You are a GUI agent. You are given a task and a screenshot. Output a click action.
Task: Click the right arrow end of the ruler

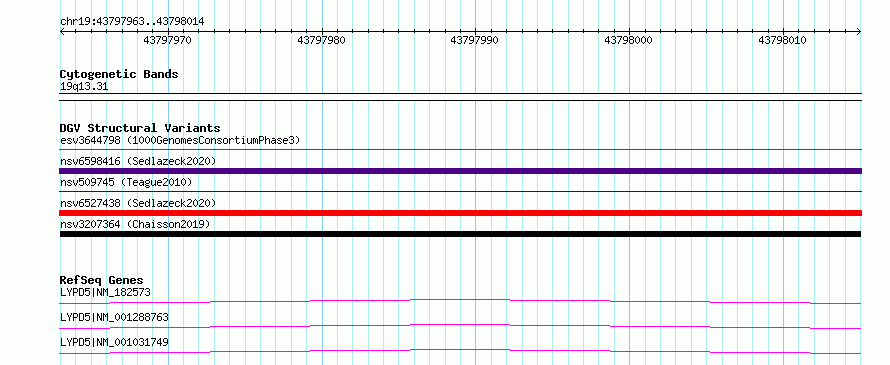coord(859,32)
